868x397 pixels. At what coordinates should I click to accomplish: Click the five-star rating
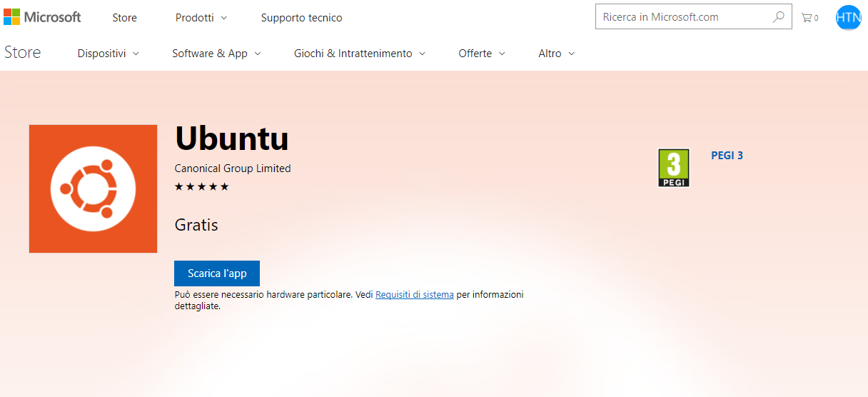coord(202,187)
